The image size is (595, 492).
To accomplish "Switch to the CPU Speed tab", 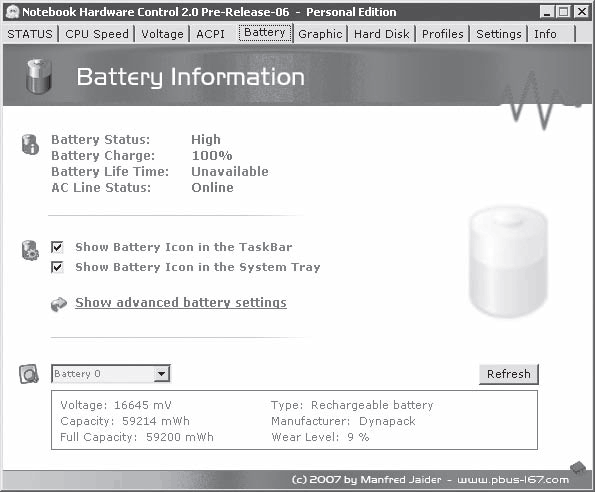I will click(x=97, y=34).
